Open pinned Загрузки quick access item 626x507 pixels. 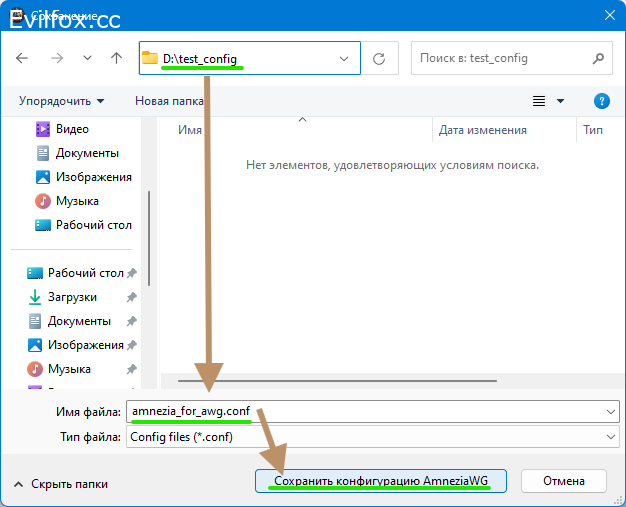tap(62, 297)
